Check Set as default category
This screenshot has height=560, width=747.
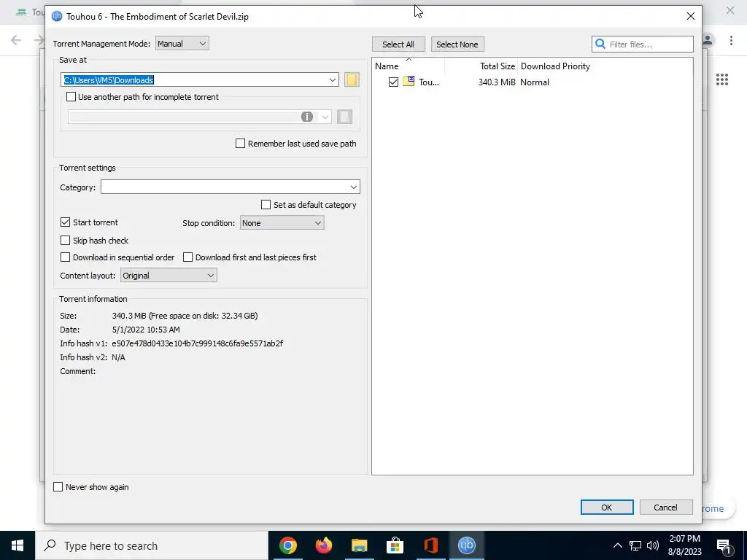[x=266, y=205]
